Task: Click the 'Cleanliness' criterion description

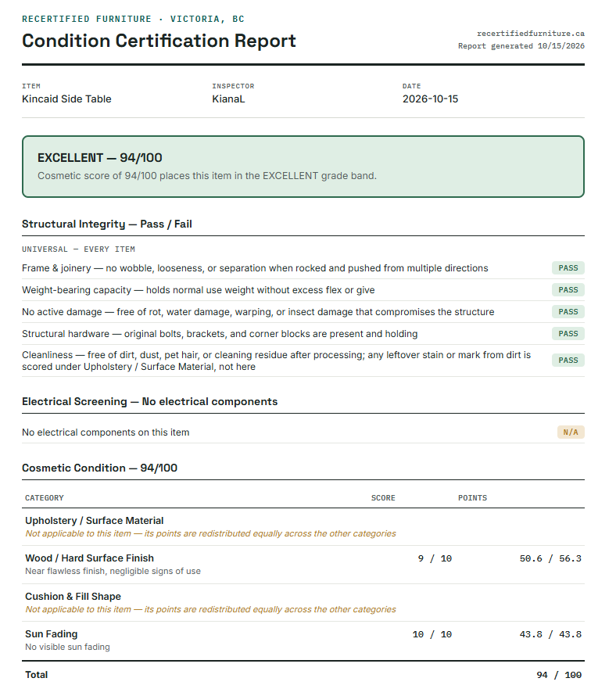Action: click(x=277, y=361)
